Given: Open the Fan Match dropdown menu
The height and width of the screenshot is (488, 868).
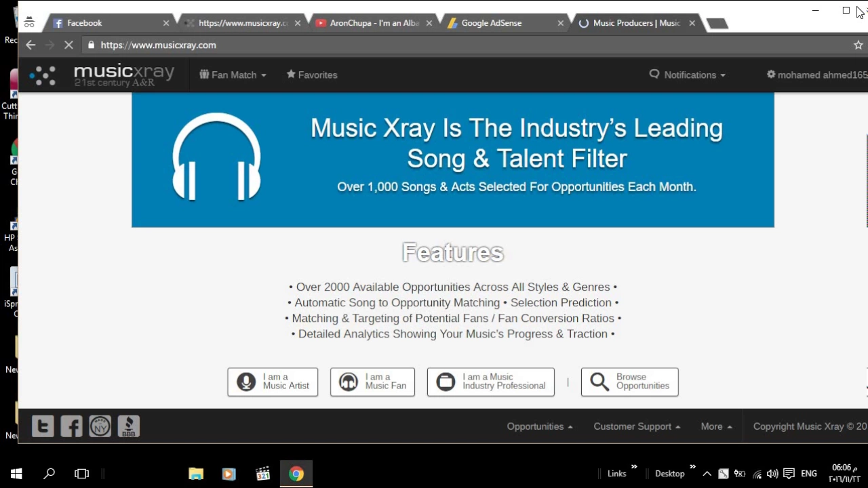Looking at the screenshot, I should coord(233,75).
